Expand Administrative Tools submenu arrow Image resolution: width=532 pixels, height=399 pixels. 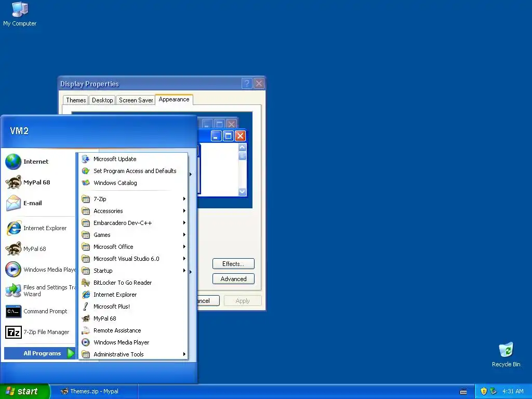(184, 354)
